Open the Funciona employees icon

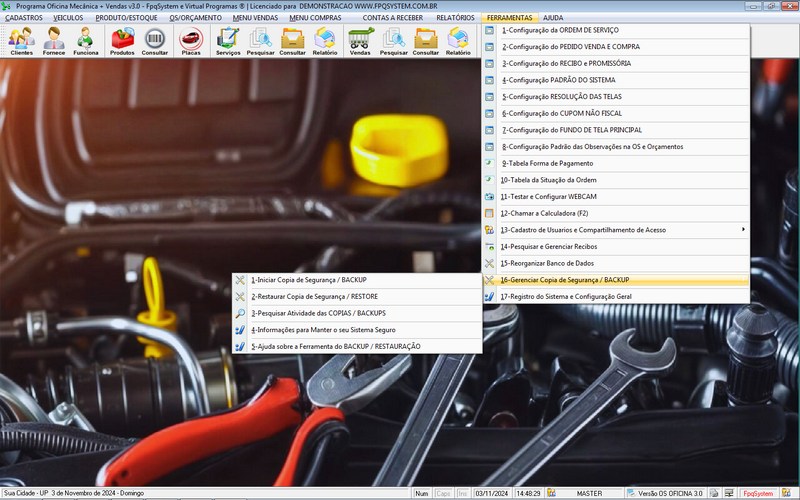(86, 41)
